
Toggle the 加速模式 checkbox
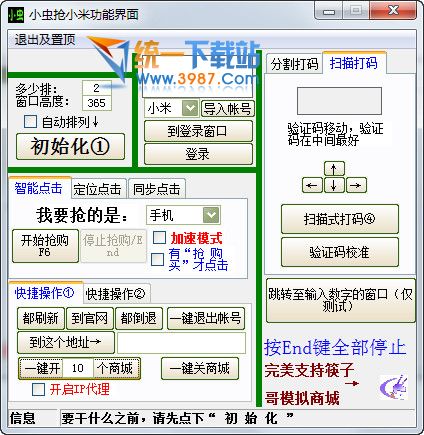coord(159,238)
